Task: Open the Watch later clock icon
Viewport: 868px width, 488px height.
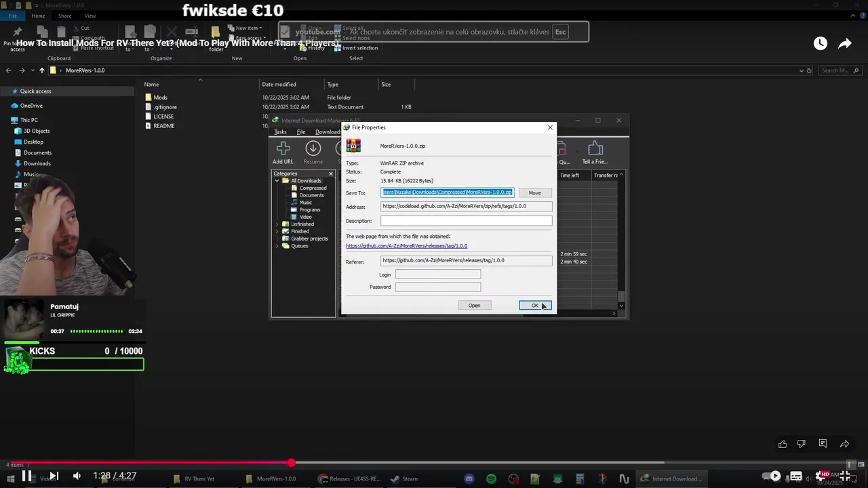Action: coord(821,43)
